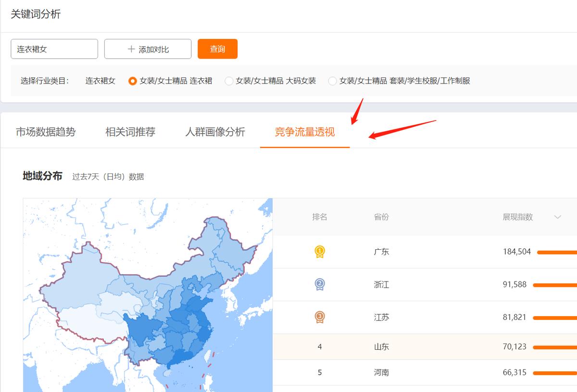Click the gold medal icon beside 广东

pos(320,251)
